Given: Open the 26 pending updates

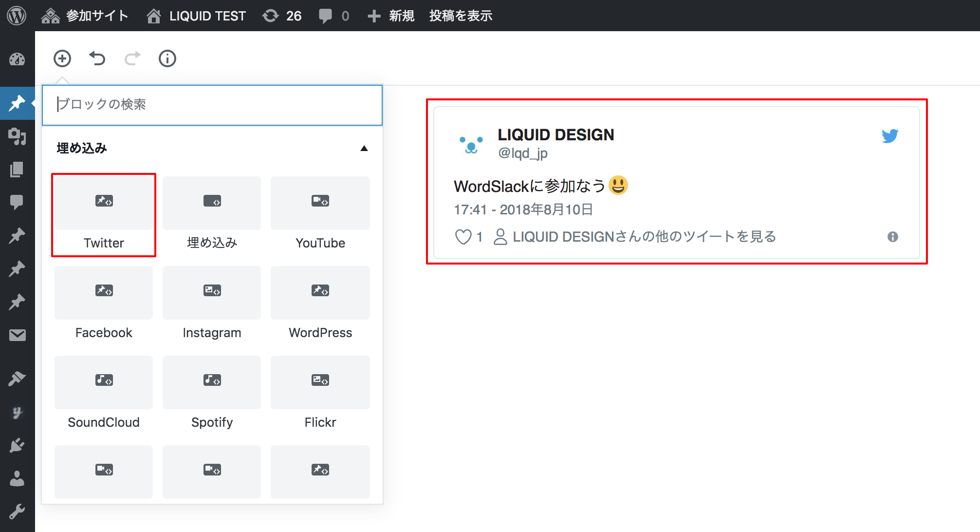Looking at the screenshot, I should 282,16.
